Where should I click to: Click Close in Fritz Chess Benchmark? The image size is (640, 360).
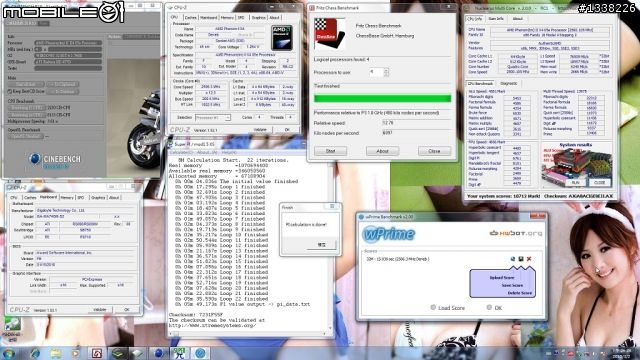[x=434, y=151]
